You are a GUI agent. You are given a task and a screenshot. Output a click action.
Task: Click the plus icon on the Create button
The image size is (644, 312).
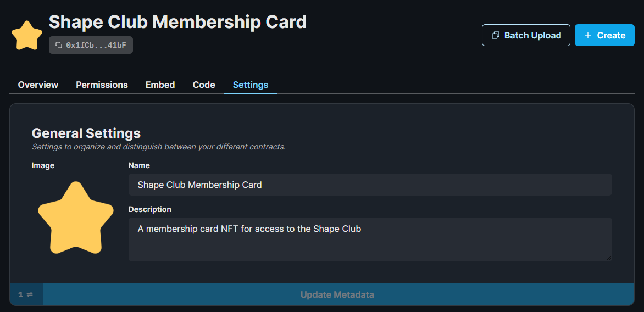pyautogui.click(x=587, y=35)
